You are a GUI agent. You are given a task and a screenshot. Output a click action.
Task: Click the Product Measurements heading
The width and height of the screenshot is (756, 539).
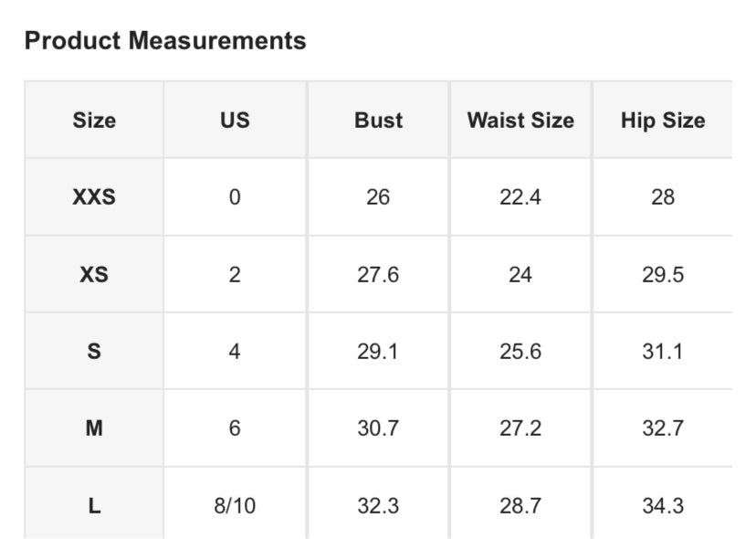[165, 40]
